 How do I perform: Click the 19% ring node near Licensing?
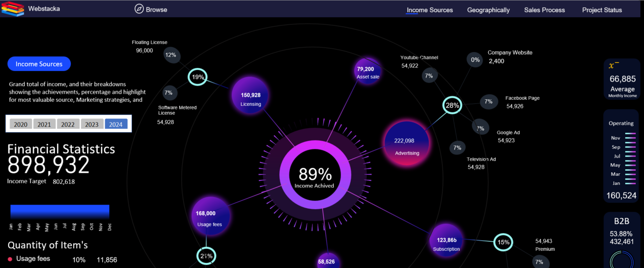click(197, 77)
